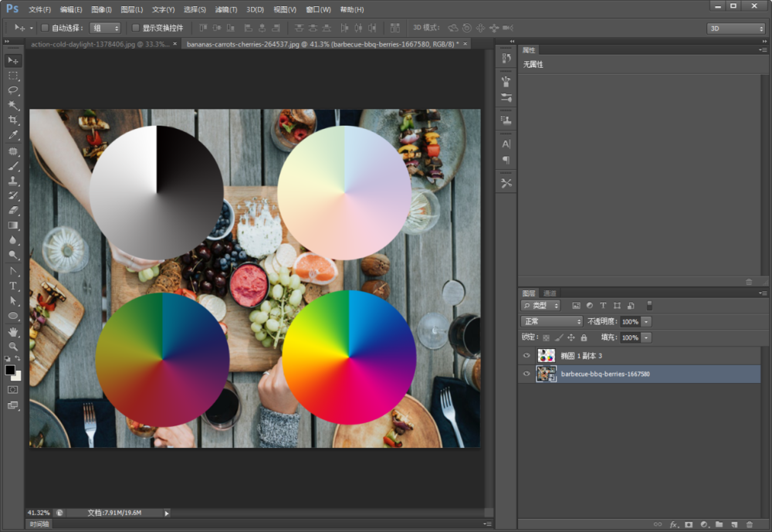772x532 pixels.
Task: Toggle visibility of 椭圆 1 副本 3 layer
Action: coord(527,355)
